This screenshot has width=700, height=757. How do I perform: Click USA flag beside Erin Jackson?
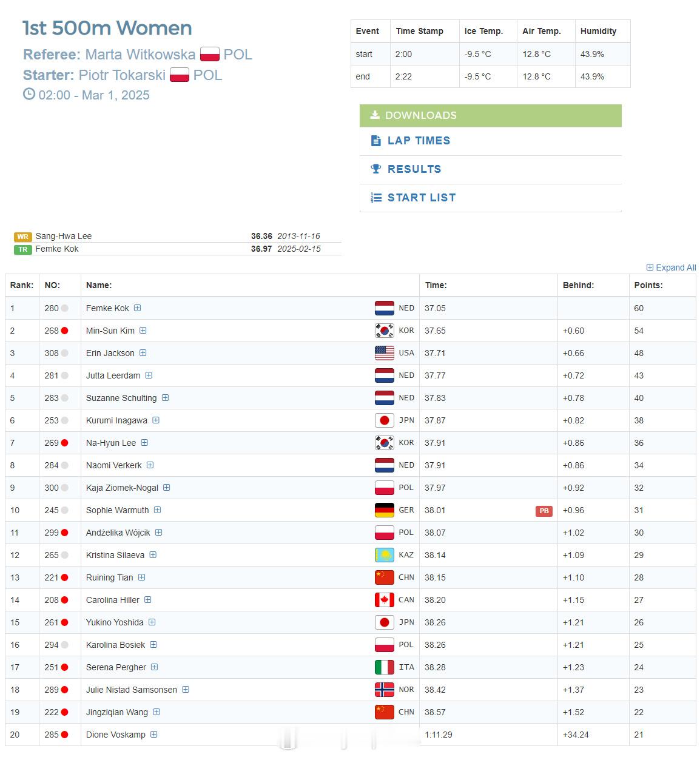pos(385,353)
